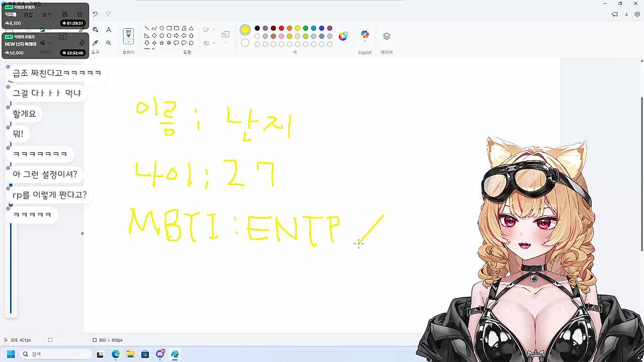This screenshot has height=362, width=644.
Task: Open Edge from the taskbar
Action: (115, 354)
